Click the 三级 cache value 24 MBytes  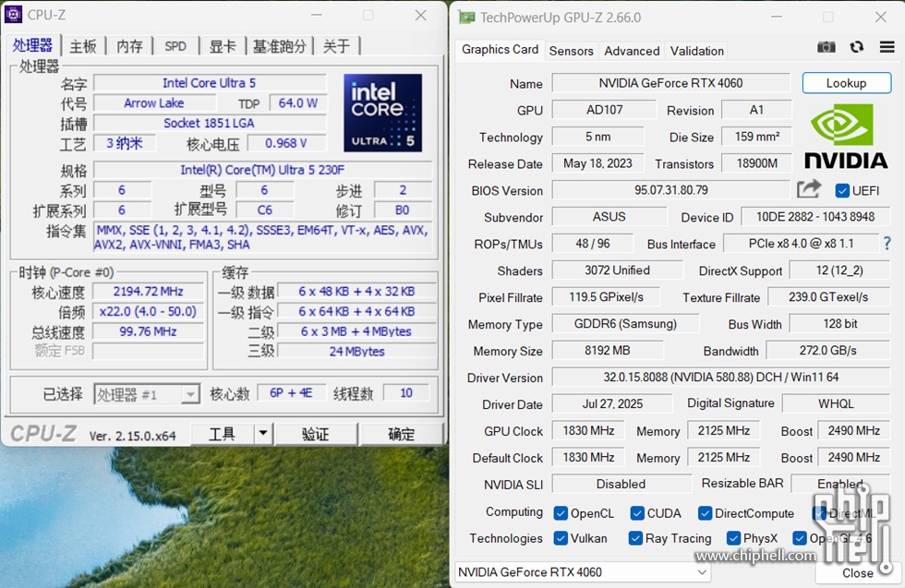(356, 352)
